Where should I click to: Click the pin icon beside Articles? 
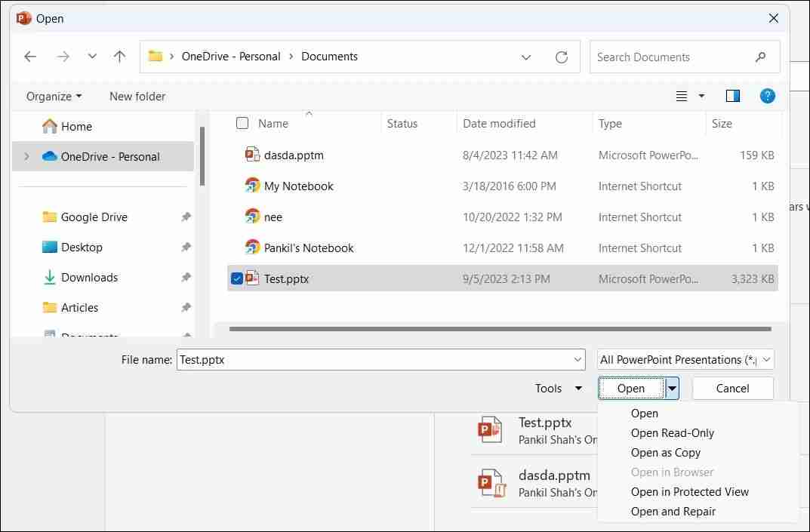tap(186, 307)
